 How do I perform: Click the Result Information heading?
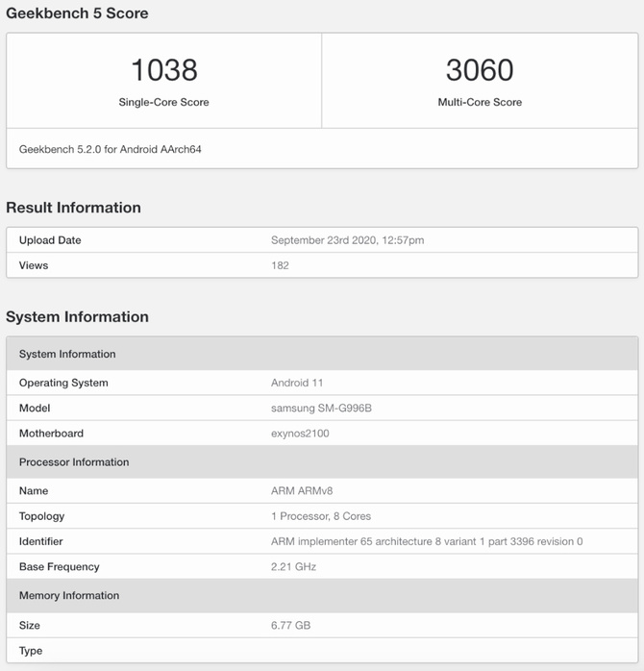pos(73,208)
